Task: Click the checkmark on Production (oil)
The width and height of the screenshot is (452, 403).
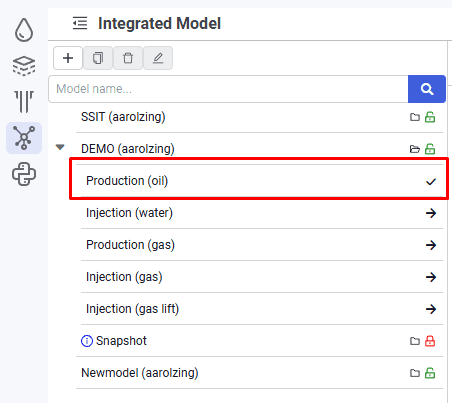Action: pos(431,182)
